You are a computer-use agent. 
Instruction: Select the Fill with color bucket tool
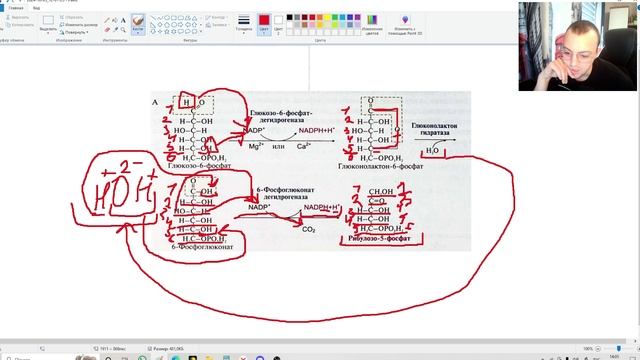click(x=115, y=20)
